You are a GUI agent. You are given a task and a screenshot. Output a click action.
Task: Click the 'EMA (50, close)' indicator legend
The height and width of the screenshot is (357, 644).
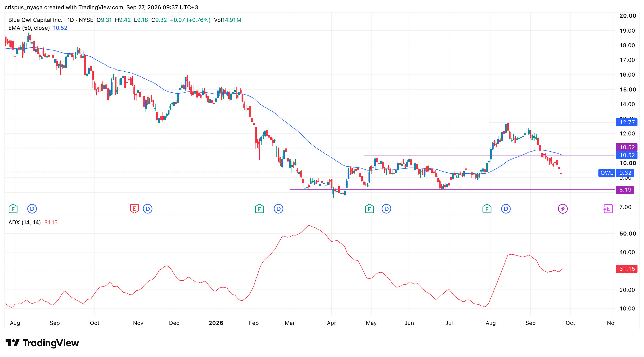pos(29,28)
